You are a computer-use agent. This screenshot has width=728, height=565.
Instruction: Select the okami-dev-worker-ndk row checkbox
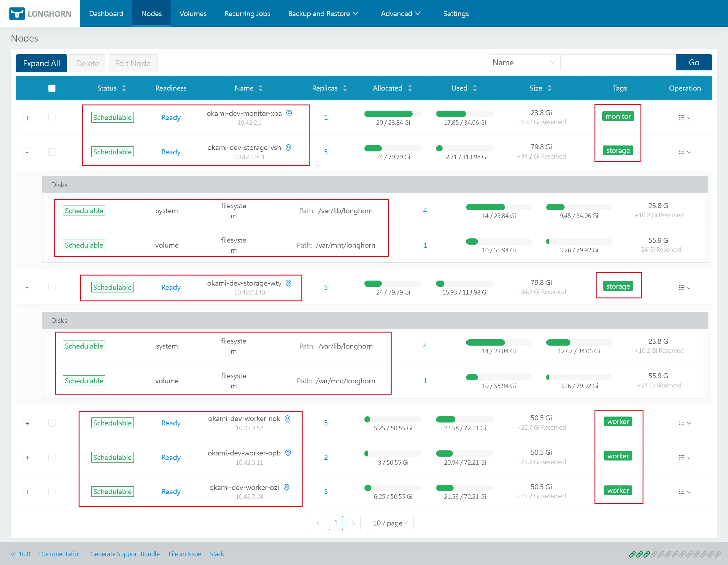click(x=52, y=423)
